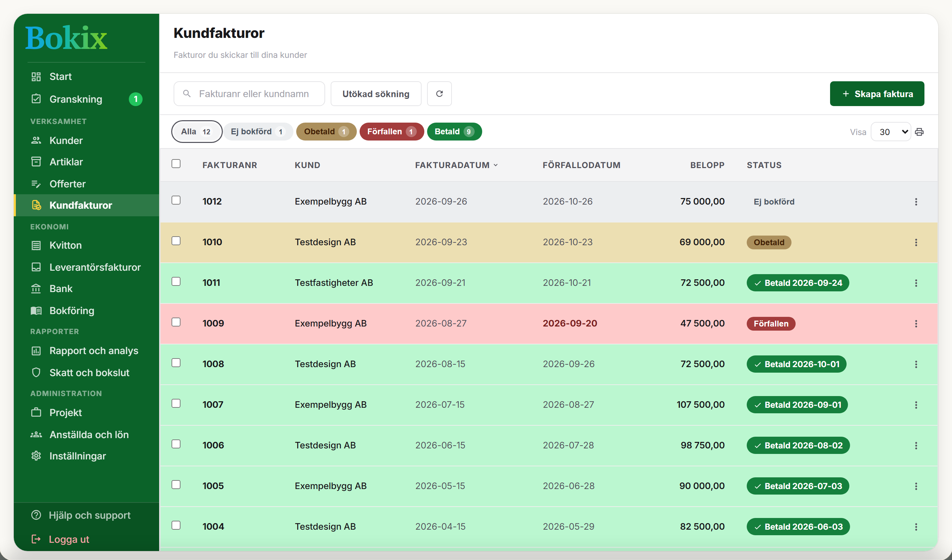952x560 pixels.
Task: Filter invoices by Obetald
Action: (327, 132)
